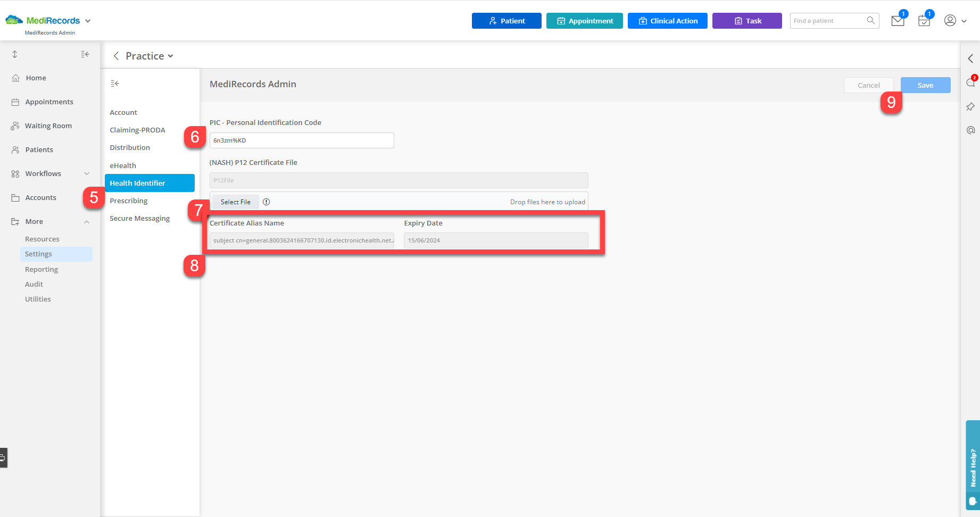Screen dimensions: 980x517
Task: Click the patient search magnifier icon
Action: coord(870,20)
